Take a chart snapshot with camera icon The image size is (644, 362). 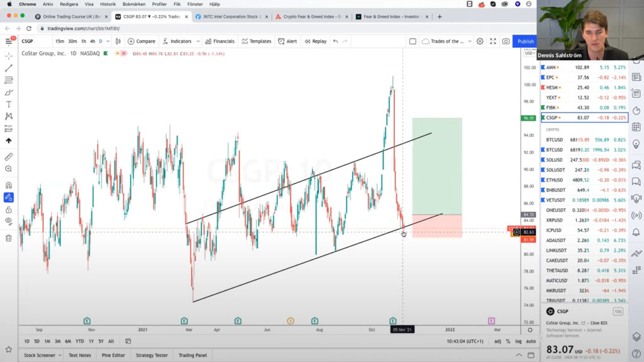pos(506,41)
